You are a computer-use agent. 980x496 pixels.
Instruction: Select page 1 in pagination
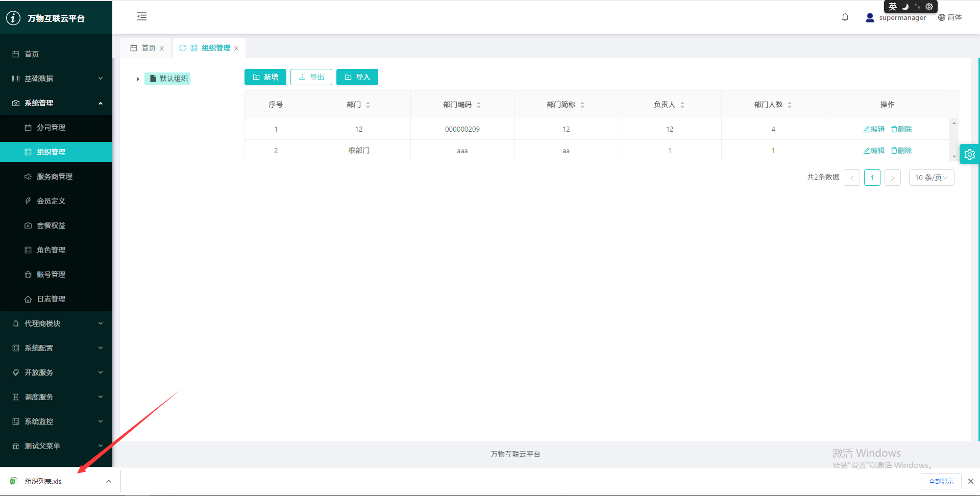click(872, 178)
